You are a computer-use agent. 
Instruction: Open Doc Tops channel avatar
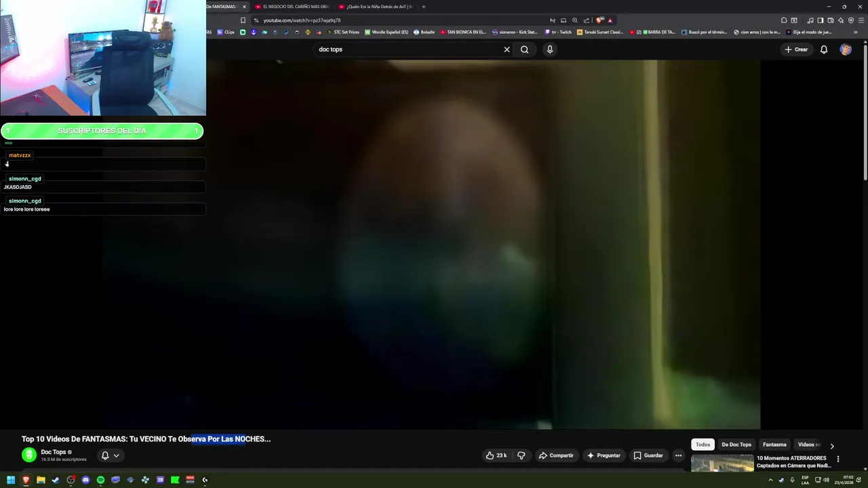pyautogui.click(x=28, y=455)
